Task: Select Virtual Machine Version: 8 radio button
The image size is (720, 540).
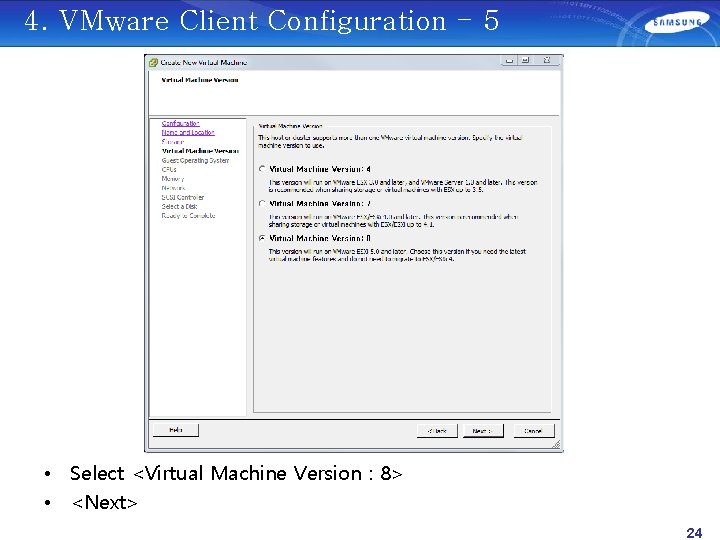Action: click(x=262, y=238)
